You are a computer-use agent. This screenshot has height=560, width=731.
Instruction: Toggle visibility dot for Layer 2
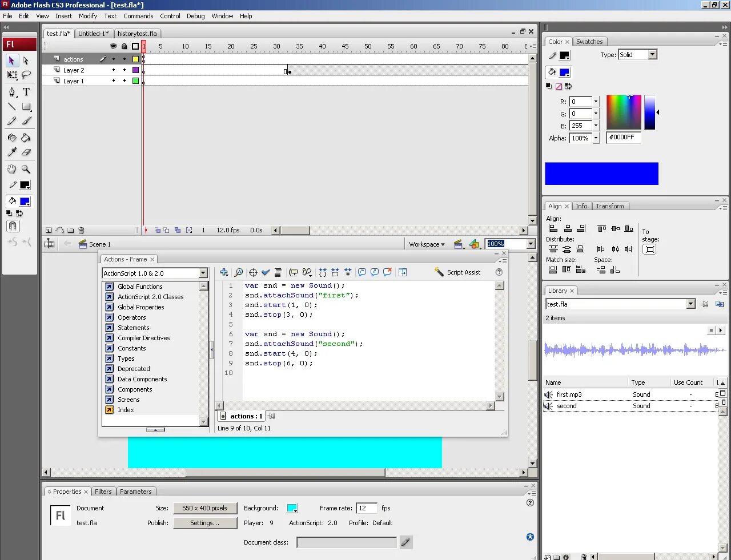point(114,70)
